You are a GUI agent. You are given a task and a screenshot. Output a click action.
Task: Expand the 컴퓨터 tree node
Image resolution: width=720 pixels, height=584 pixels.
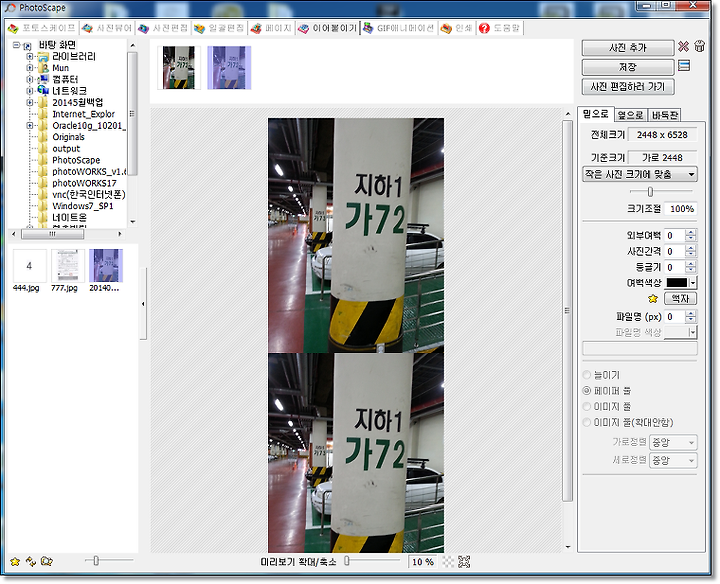pyautogui.click(x=29, y=79)
